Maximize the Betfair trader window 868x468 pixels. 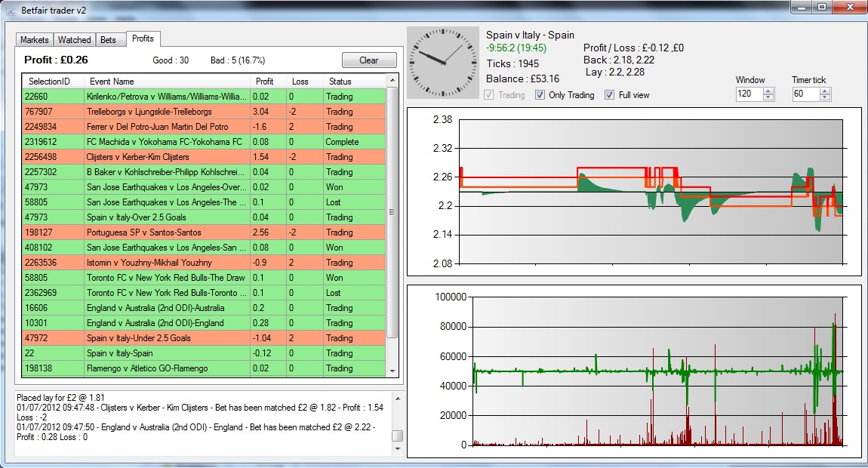tap(821, 8)
